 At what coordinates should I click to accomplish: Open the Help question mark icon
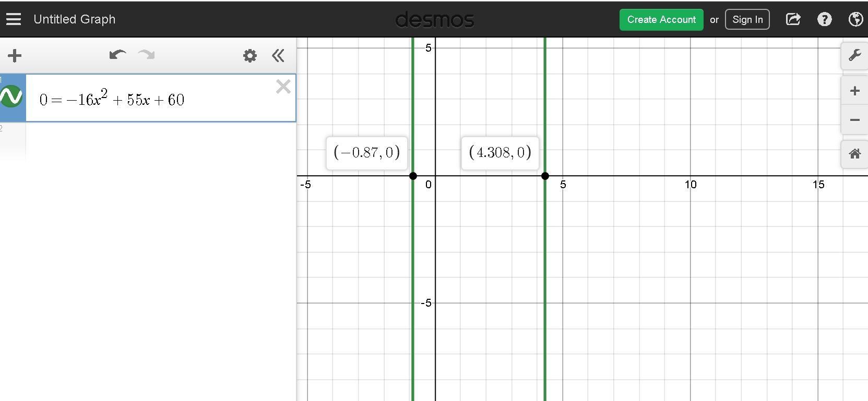825,19
